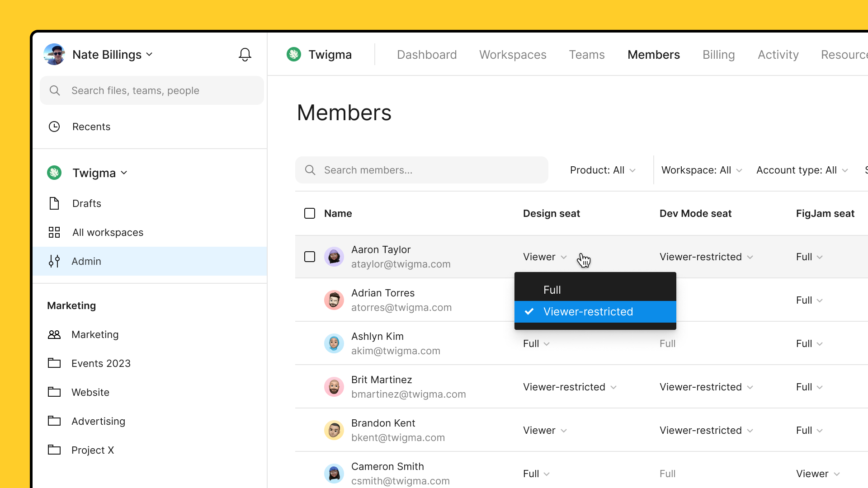Select Full in the seat dropdown menu
The image size is (868, 488).
pos(552,290)
